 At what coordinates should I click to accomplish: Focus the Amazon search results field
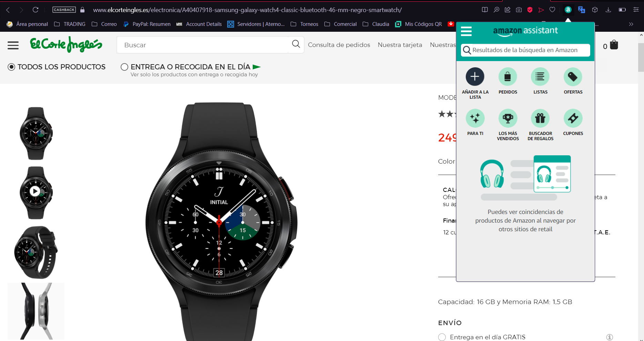pos(525,50)
